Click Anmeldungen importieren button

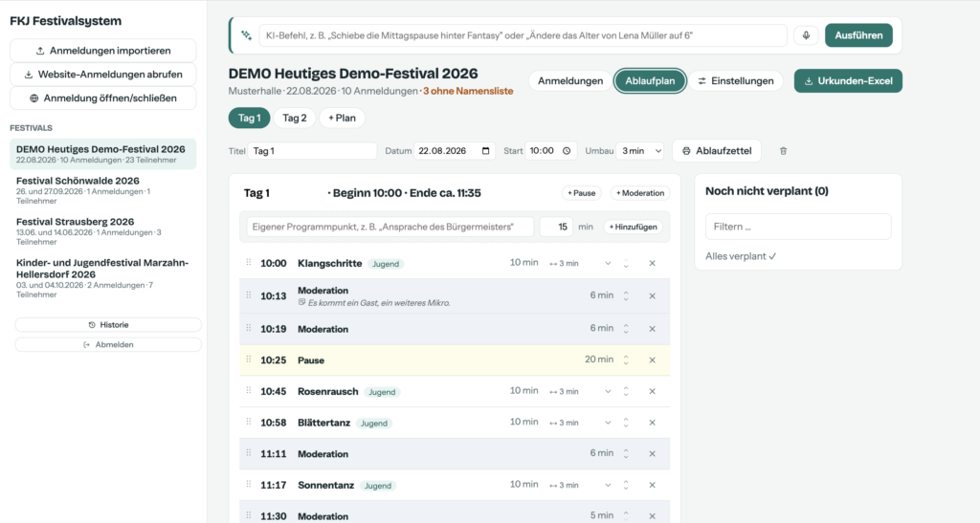pyautogui.click(x=103, y=51)
